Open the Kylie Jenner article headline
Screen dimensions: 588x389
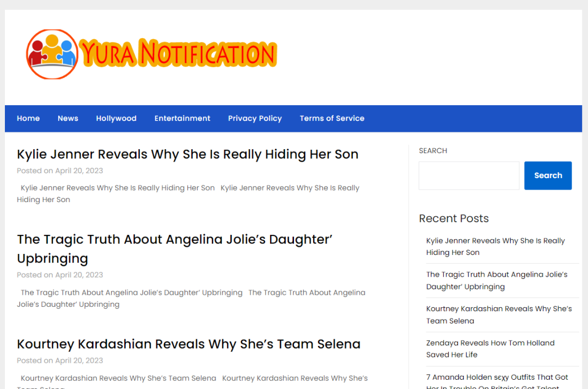(x=187, y=154)
